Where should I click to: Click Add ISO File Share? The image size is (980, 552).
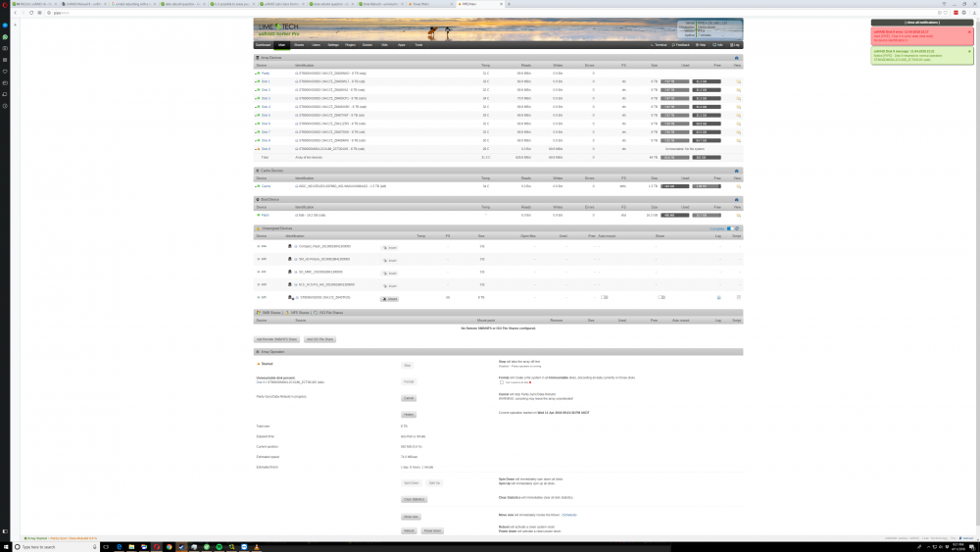pyautogui.click(x=320, y=339)
